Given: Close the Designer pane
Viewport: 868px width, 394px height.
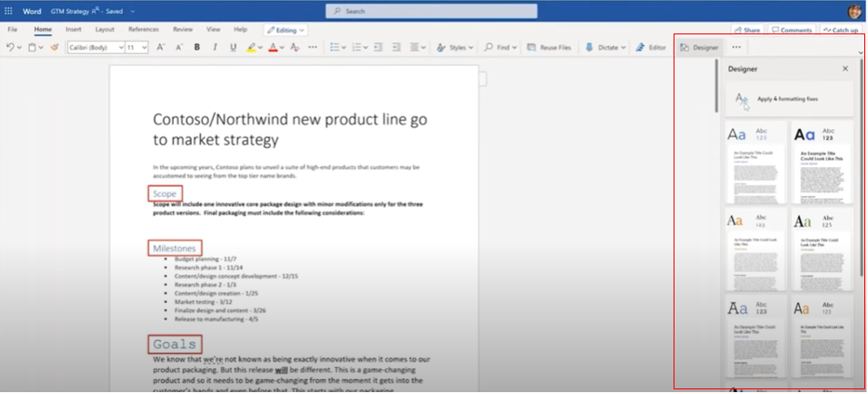Looking at the screenshot, I should tap(845, 69).
